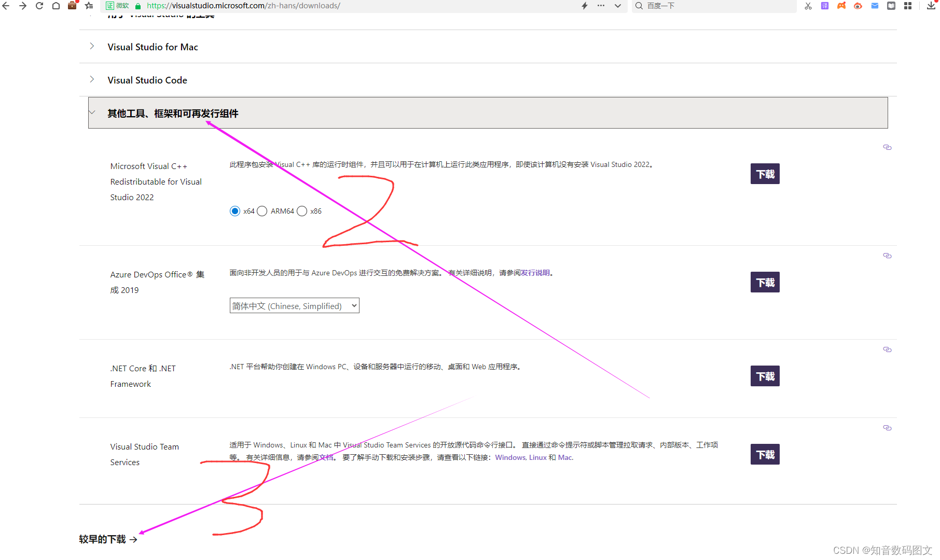Open the Chinese Simplified language dropdown
Image resolution: width=940 pixels, height=560 pixels.
[294, 305]
